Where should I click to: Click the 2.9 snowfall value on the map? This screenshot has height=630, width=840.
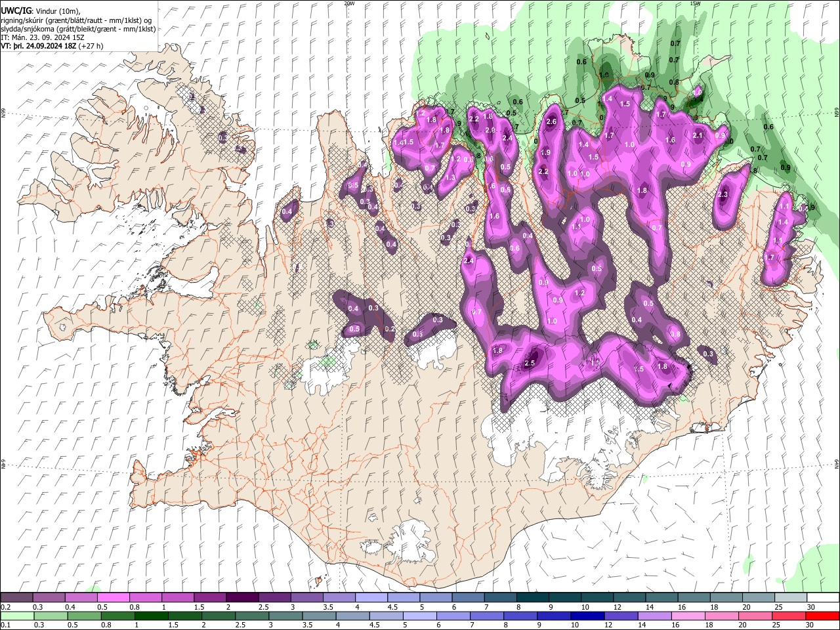[490, 131]
